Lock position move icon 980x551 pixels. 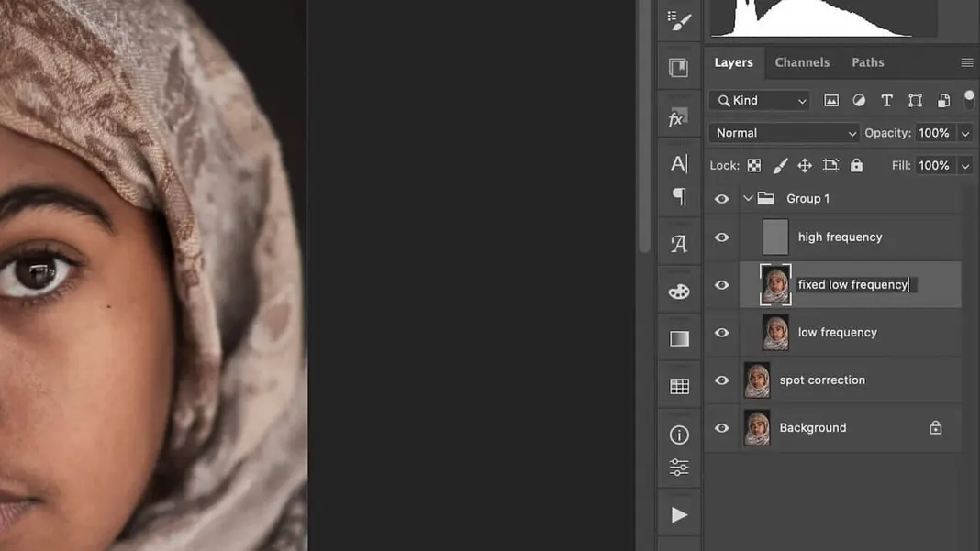click(805, 166)
